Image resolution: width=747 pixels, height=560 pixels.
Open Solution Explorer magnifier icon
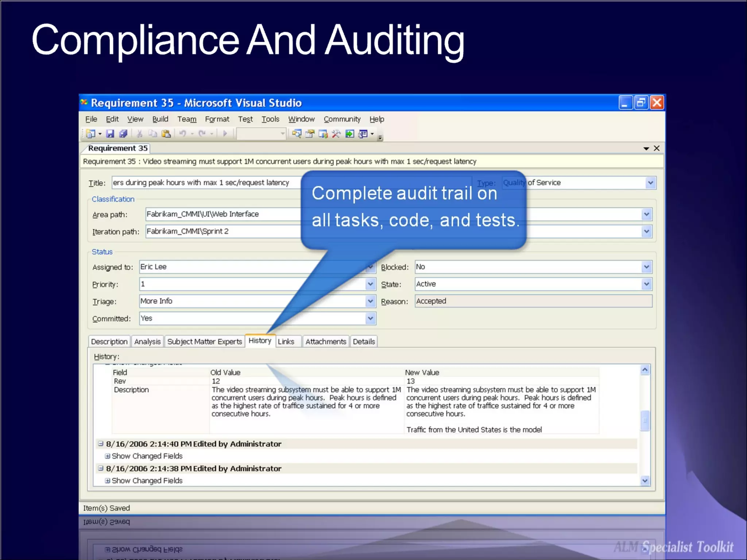[x=297, y=134]
